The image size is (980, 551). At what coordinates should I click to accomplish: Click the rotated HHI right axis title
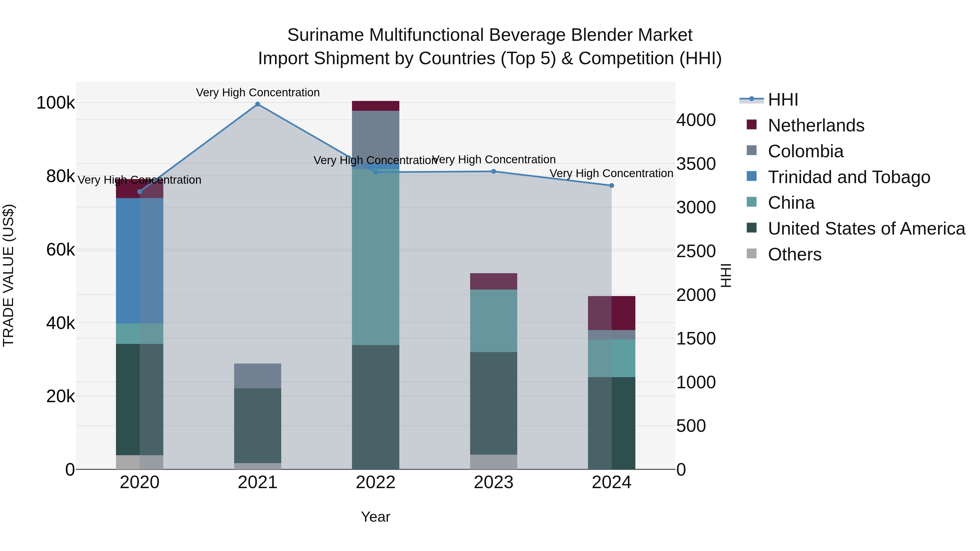726,275
